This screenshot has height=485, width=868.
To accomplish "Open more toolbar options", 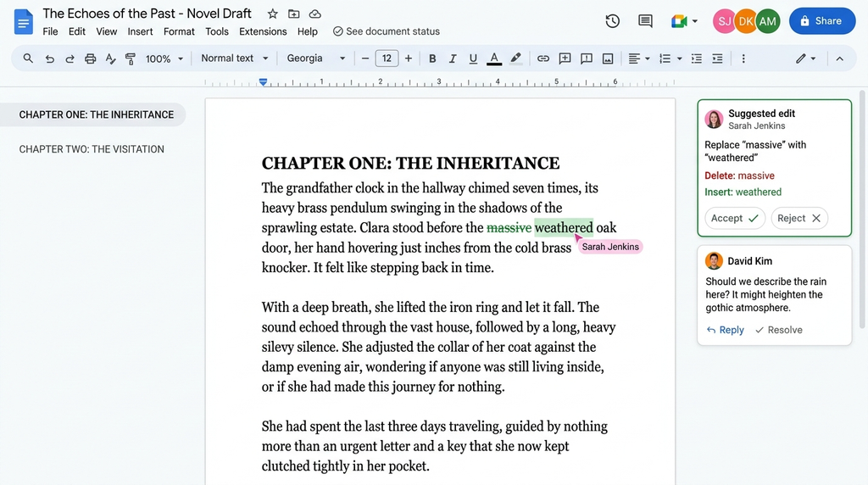I will 743,59.
